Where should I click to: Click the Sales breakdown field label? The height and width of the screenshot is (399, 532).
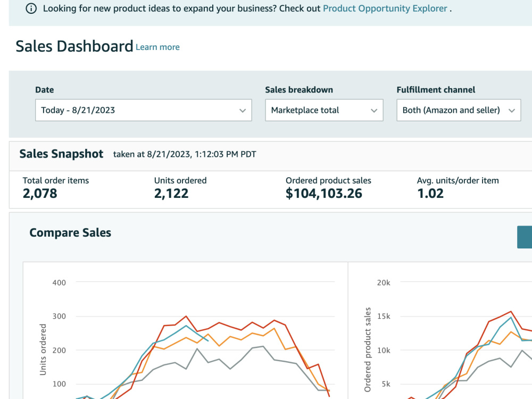coord(299,90)
